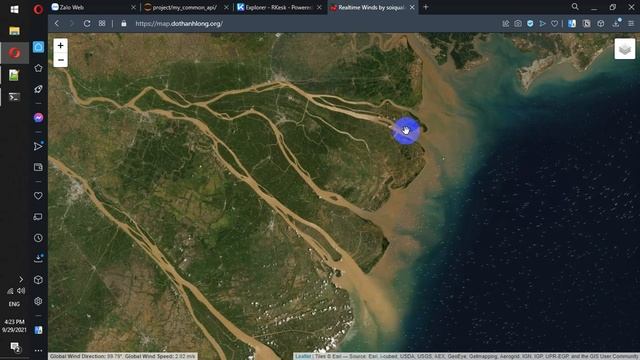
Task: Open Messenger in the sidebar
Action: (x=38, y=118)
